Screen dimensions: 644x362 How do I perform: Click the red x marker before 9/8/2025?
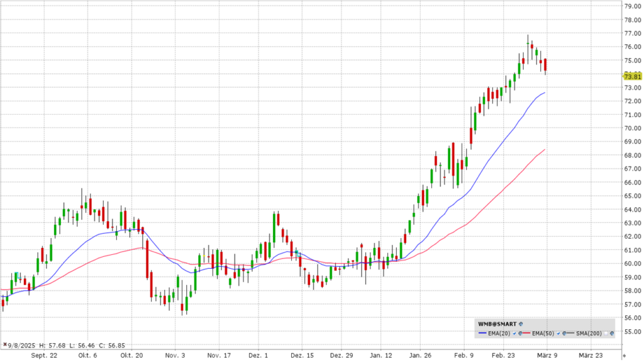[5, 345]
